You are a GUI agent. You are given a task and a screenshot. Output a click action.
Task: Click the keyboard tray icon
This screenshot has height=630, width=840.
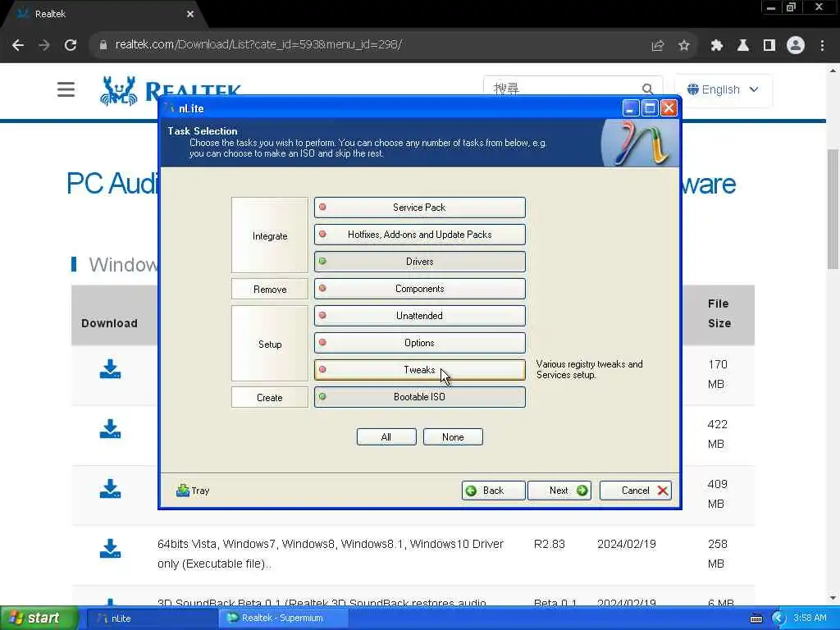point(756,619)
